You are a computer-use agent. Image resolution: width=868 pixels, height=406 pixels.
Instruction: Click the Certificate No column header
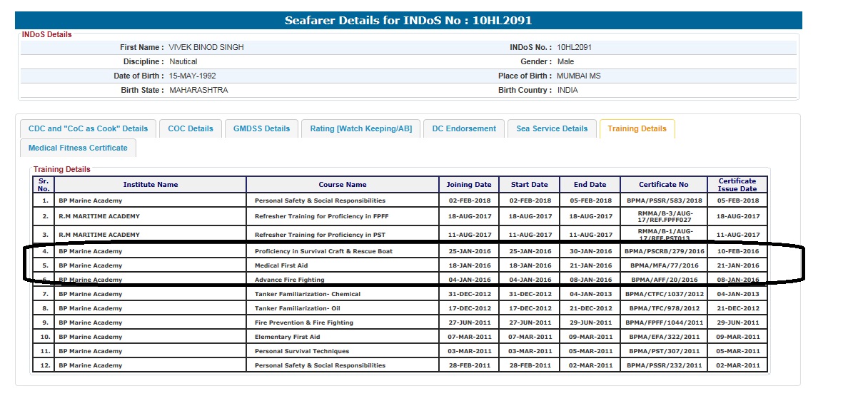664,185
